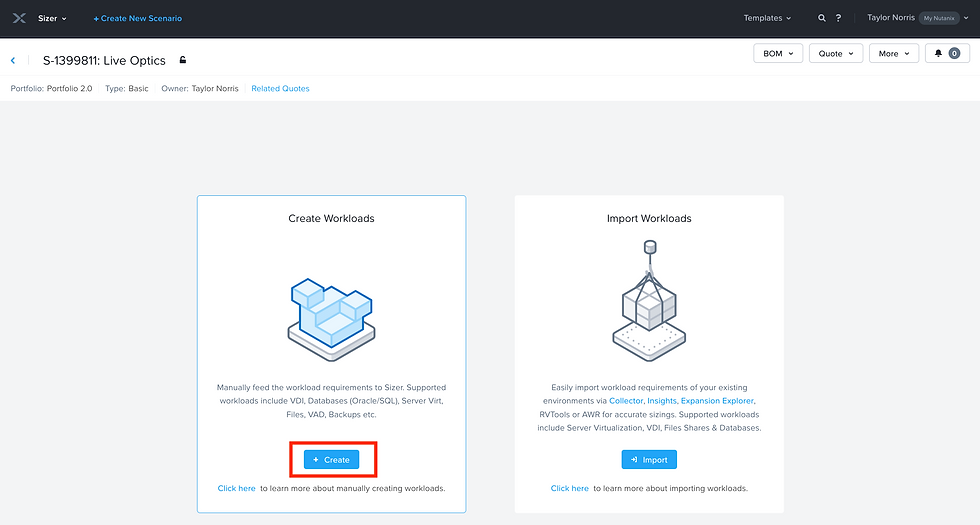Open the search magnifier icon
980x525 pixels.
(822, 18)
